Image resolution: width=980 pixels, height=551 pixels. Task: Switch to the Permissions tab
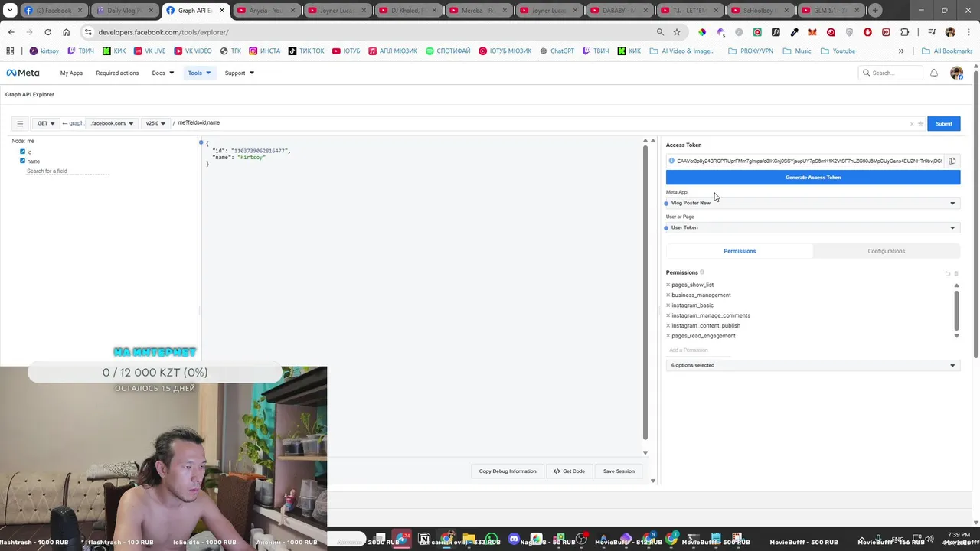click(740, 251)
